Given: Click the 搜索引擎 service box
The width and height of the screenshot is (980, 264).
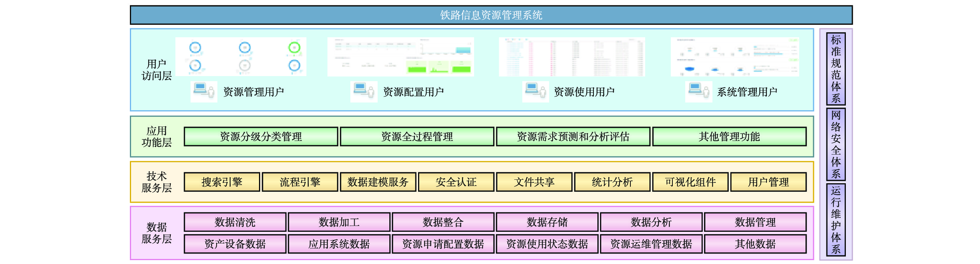Looking at the screenshot, I should 222,182.
